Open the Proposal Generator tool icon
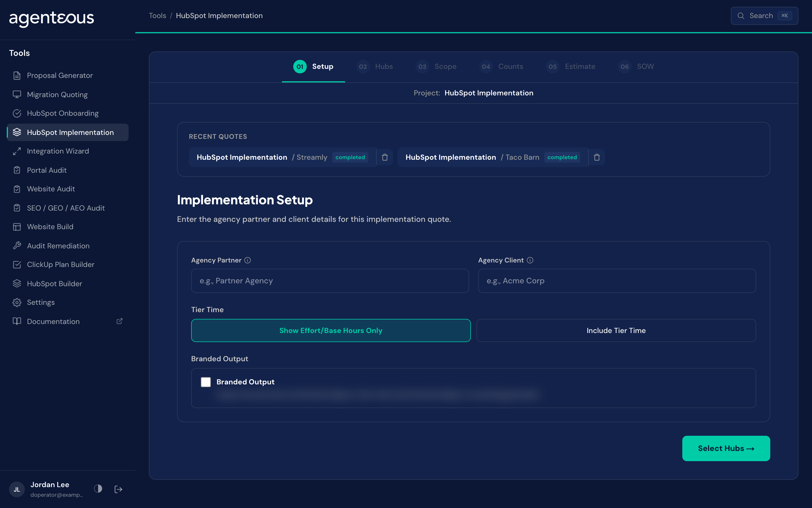Screen dimensions: 812x508 17,76
